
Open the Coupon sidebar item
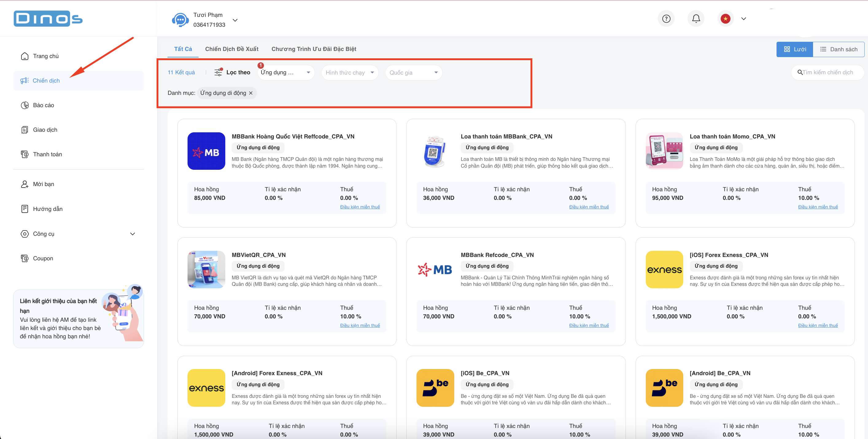point(43,258)
